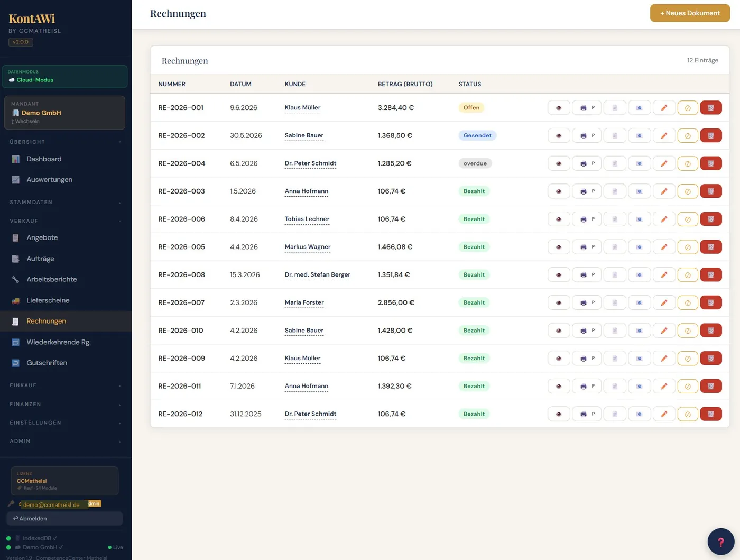Toggle the Cloud-Modus data mode

(x=64, y=77)
